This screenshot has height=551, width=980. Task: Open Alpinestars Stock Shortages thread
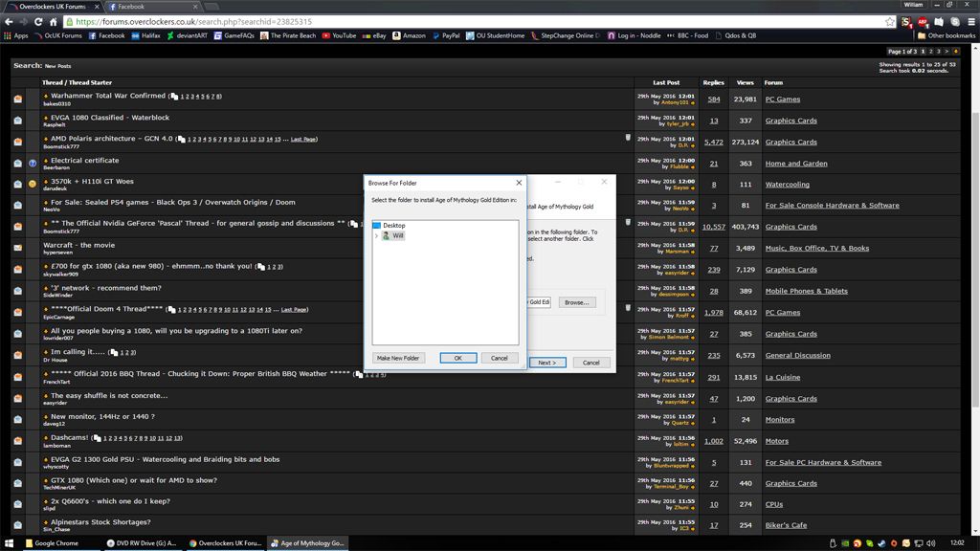pyautogui.click(x=100, y=522)
